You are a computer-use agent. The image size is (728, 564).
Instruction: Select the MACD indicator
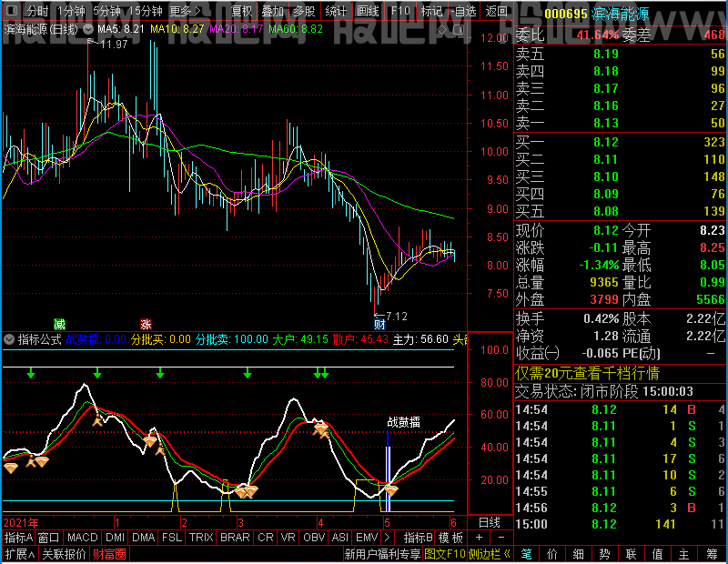(x=82, y=538)
